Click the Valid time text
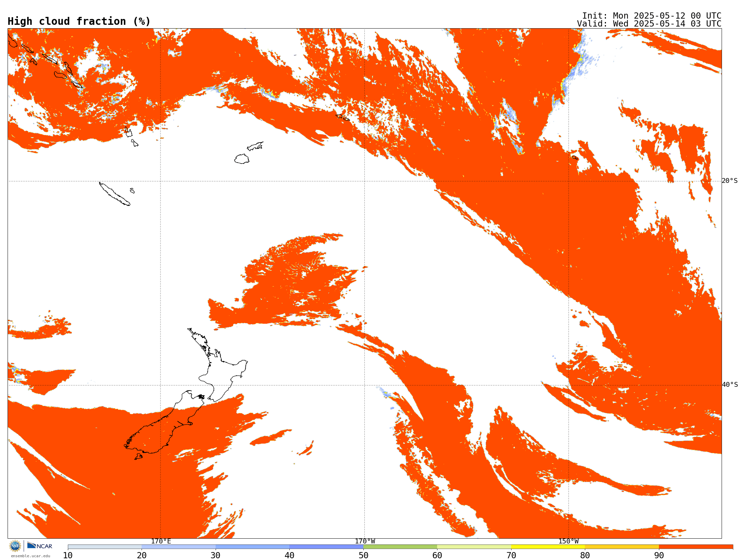The image size is (744, 560). (x=649, y=24)
